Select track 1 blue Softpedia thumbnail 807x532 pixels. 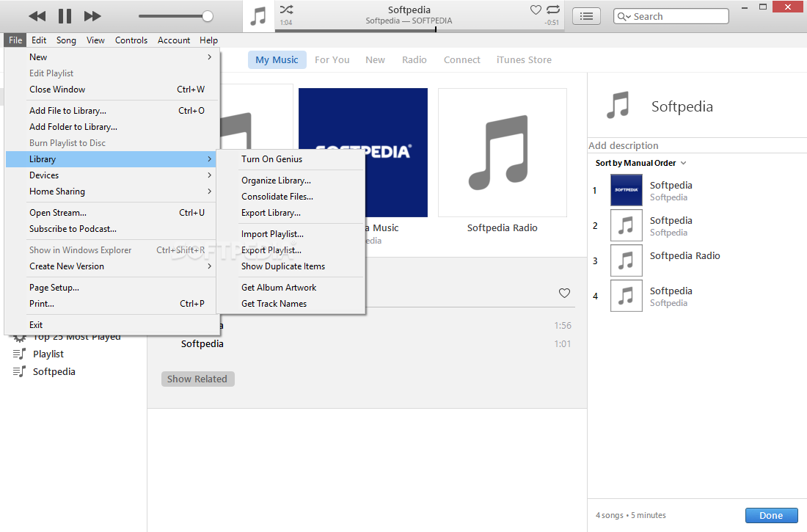click(x=627, y=190)
